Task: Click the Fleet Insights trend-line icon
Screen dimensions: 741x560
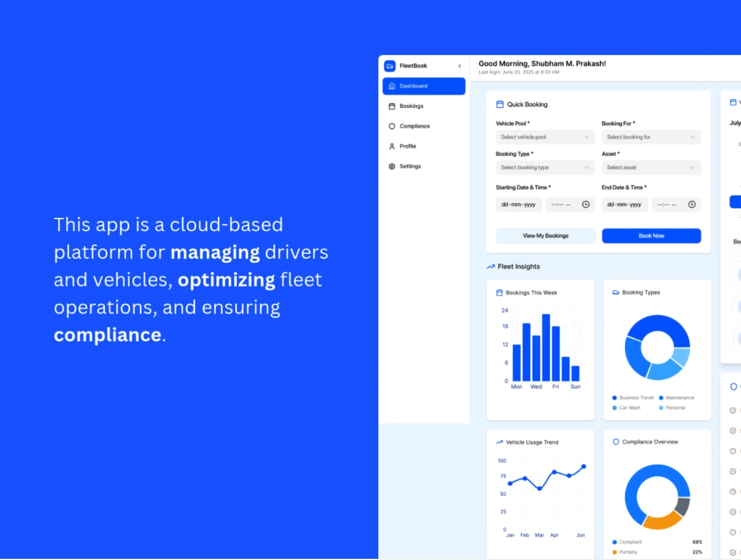Action: coord(491,266)
